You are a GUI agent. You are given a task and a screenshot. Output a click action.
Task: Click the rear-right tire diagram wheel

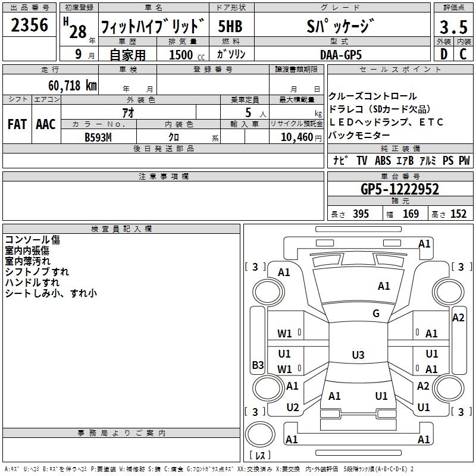pos(449,387)
